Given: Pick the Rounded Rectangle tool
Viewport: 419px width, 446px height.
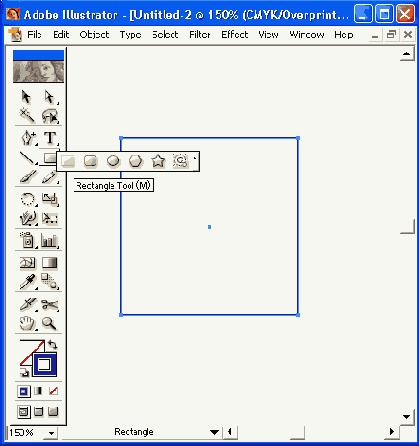Looking at the screenshot, I should [x=91, y=161].
